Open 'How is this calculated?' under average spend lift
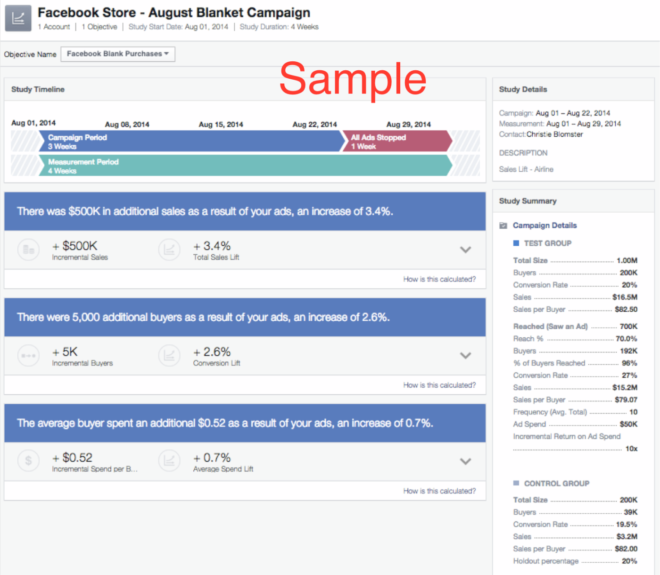This screenshot has height=575, width=660. click(x=439, y=491)
